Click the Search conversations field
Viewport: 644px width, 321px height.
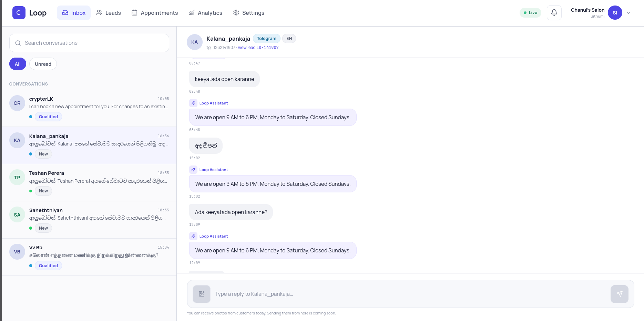(x=89, y=43)
